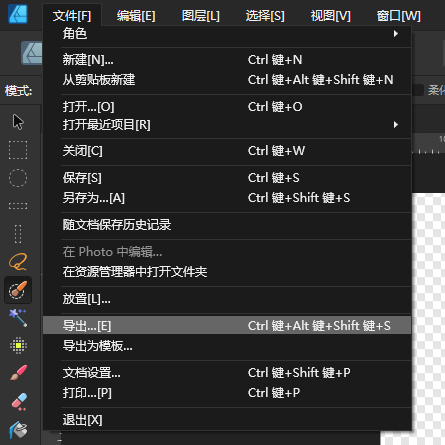Choose 另存为...[A] menu entry
Viewport: 445px width, 445px height.
pos(227,198)
